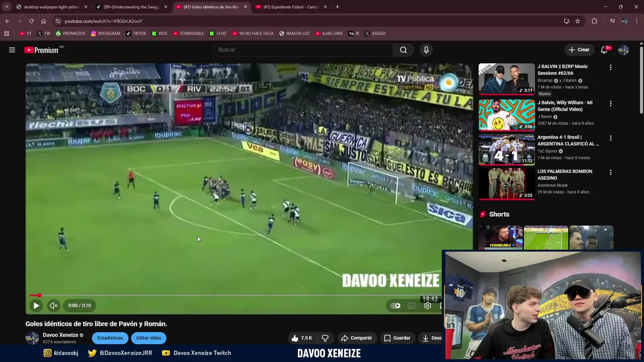Open the YA NO HACE FALTA bookmark
644x362 pixels.
pyautogui.click(x=253, y=33)
